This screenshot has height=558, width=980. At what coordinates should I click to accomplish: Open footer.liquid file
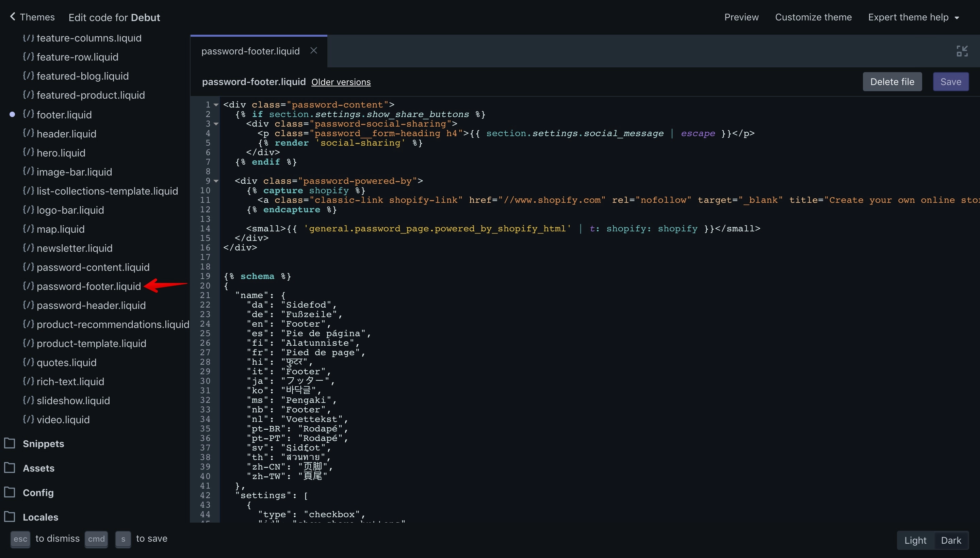pyautogui.click(x=64, y=115)
